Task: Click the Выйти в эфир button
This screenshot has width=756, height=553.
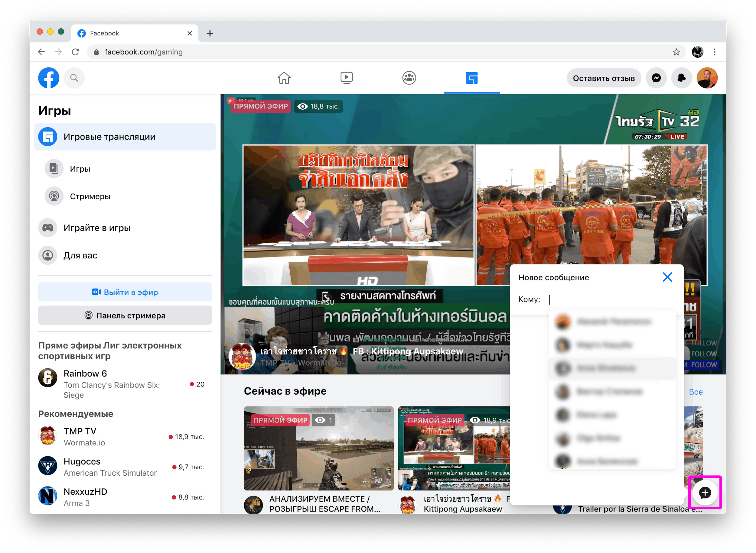Action: click(125, 292)
